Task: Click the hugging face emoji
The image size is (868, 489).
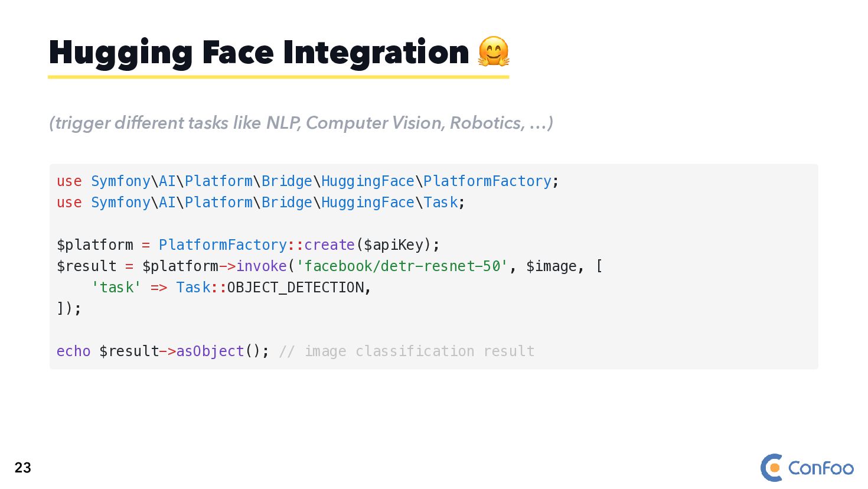Action: click(x=493, y=51)
